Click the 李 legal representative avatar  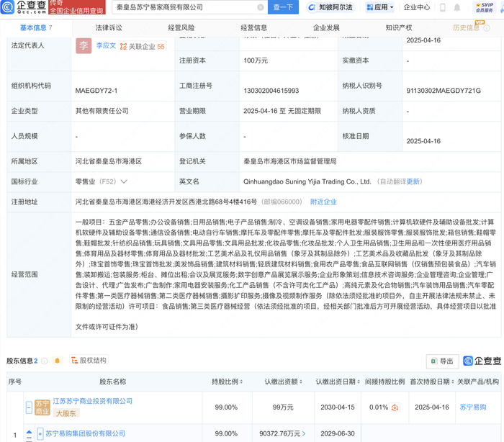click(x=84, y=45)
